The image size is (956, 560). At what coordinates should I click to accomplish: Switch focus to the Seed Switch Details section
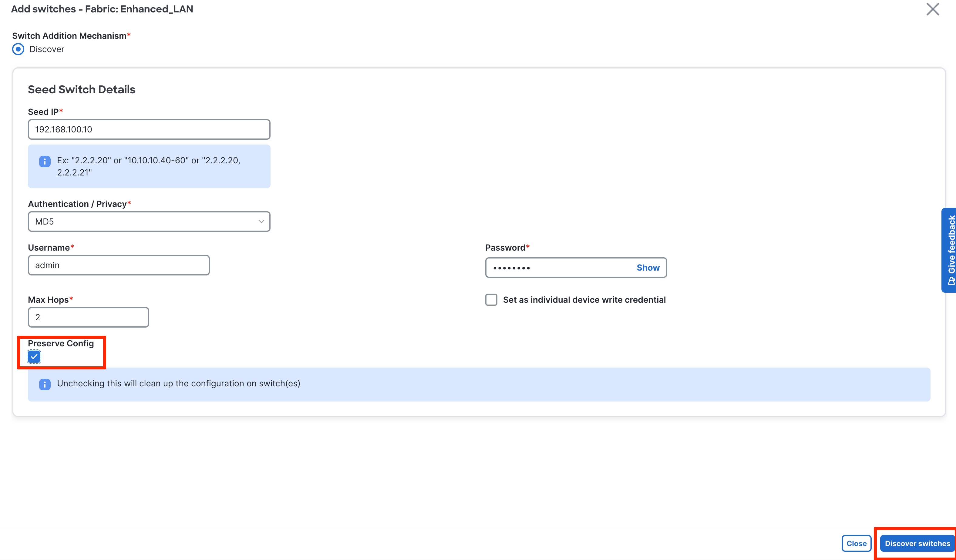[81, 89]
